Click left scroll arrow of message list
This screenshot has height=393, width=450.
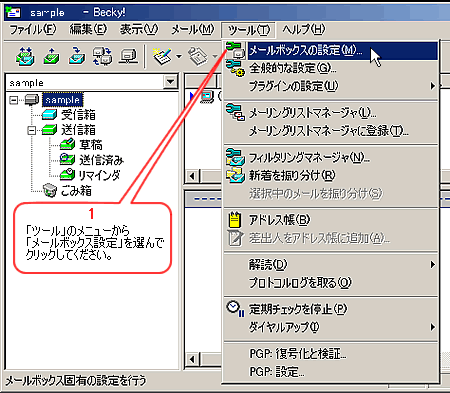[192, 176]
